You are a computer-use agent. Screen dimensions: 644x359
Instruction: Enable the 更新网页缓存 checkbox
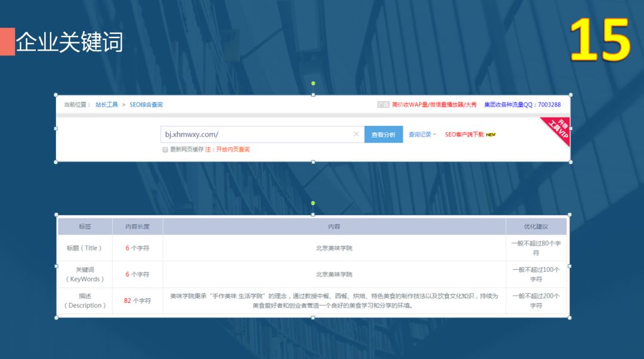164,150
